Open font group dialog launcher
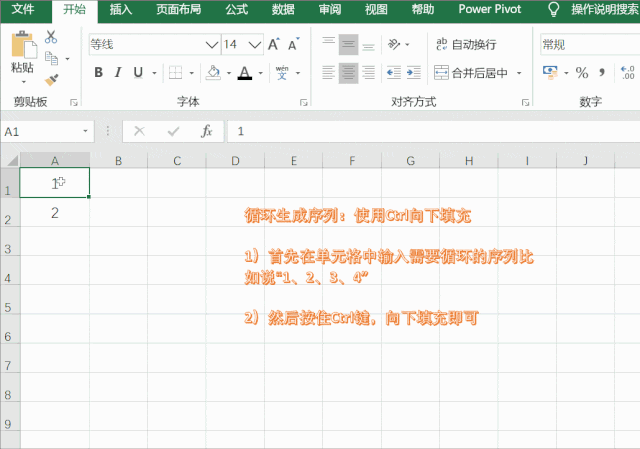This screenshot has height=449, width=640. tap(304, 102)
